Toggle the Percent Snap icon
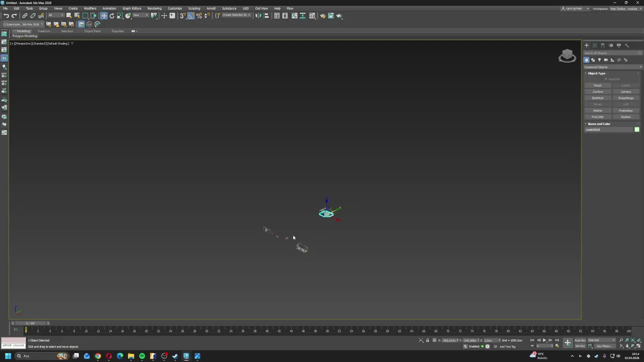Image resolution: width=644 pixels, height=362 pixels. pos(199,16)
